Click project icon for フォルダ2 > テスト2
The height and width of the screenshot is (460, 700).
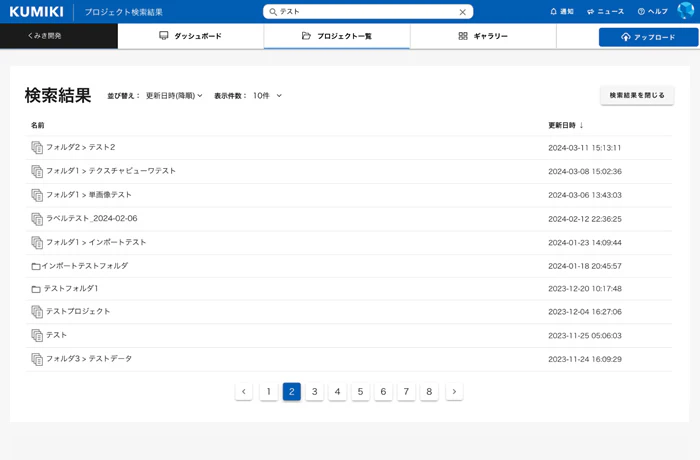coord(37,147)
